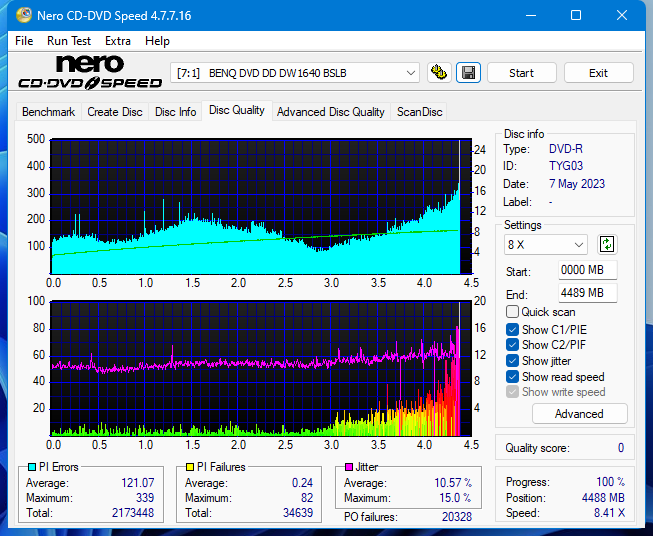This screenshot has width=653, height=536.
Task: Click the green refresh speed icon
Action: click(607, 244)
